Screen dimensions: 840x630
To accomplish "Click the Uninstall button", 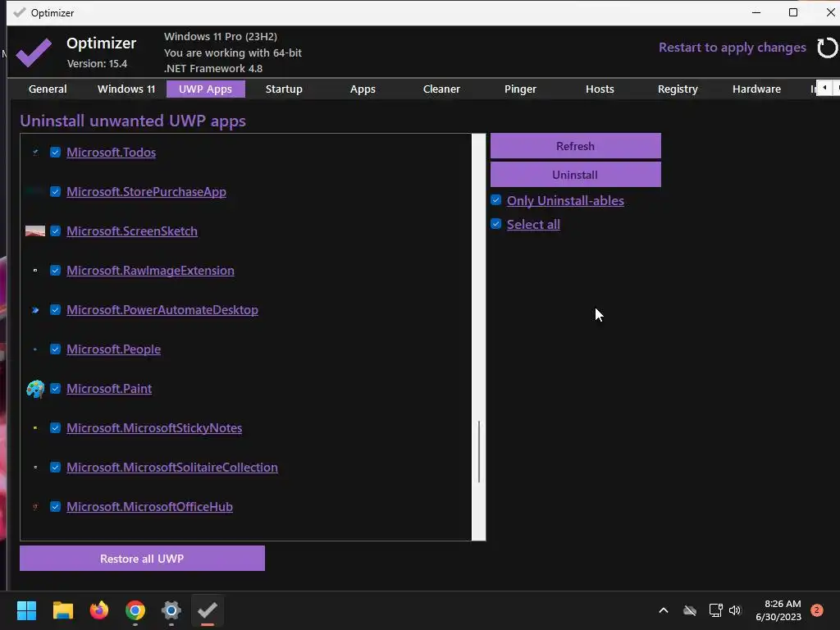I will (x=575, y=175).
